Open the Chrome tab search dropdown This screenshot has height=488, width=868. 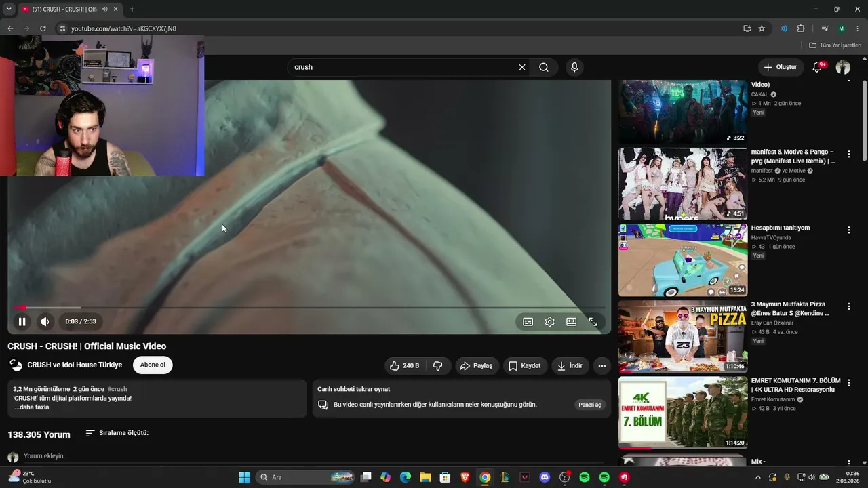tap(9, 9)
